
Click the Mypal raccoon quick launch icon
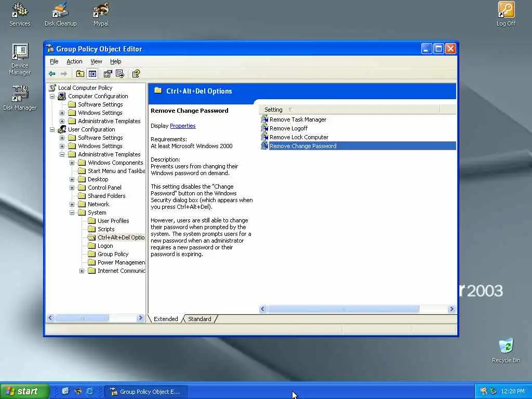[78, 391]
